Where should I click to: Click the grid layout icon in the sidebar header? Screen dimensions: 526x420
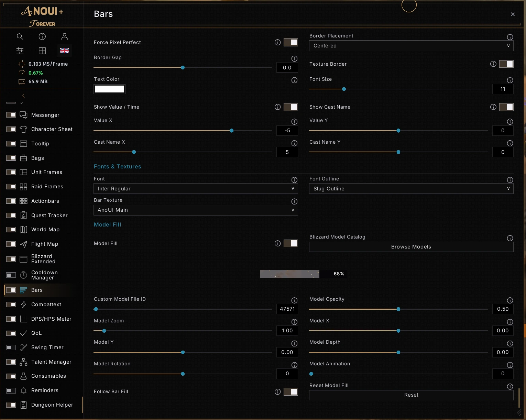click(42, 51)
